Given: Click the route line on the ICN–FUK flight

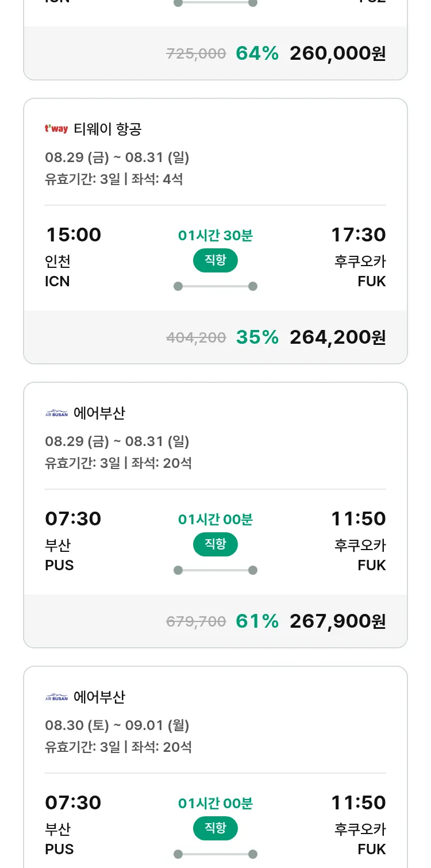Looking at the screenshot, I should pyautogui.click(x=215, y=286).
